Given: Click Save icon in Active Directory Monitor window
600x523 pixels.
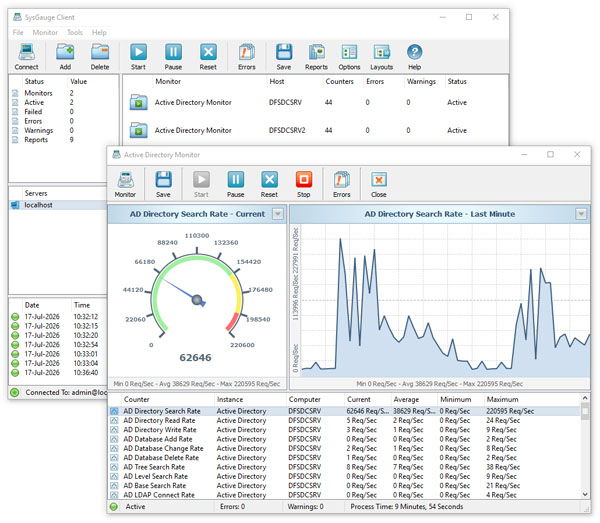Looking at the screenshot, I should 163,180.
